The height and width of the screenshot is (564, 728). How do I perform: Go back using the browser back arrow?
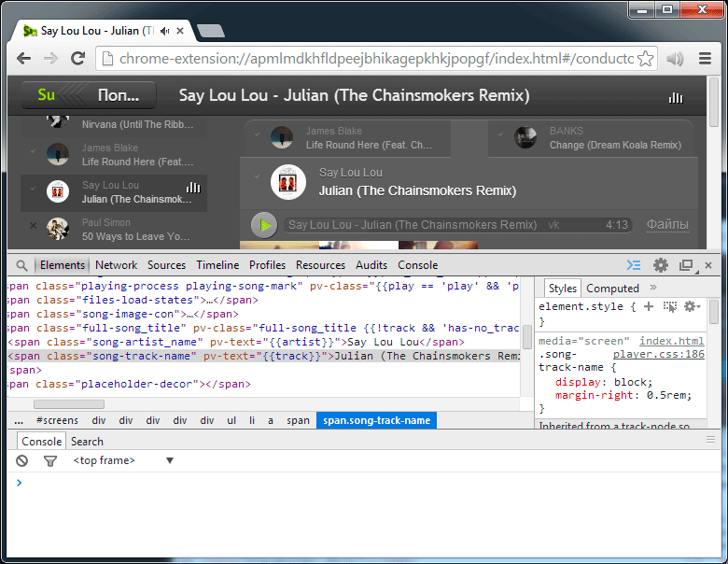point(23,59)
